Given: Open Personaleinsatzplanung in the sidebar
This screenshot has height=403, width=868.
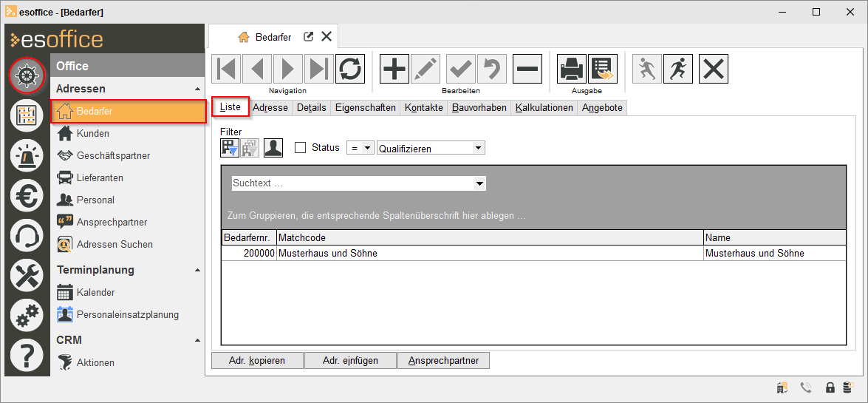Looking at the screenshot, I should 128,314.
